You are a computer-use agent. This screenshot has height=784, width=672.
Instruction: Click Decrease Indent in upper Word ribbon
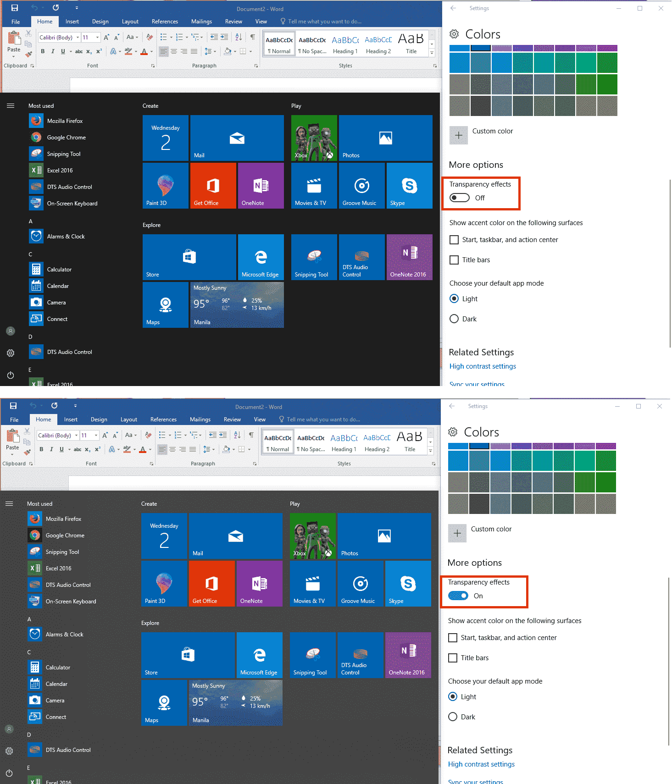(214, 37)
